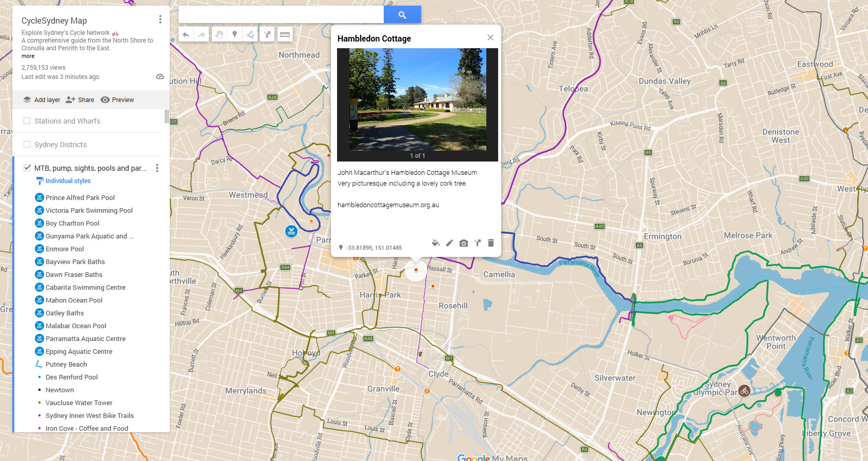Select Victoria Park Swimming Pool item
The height and width of the screenshot is (461, 868).
pyautogui.click(x=89, y=210)
